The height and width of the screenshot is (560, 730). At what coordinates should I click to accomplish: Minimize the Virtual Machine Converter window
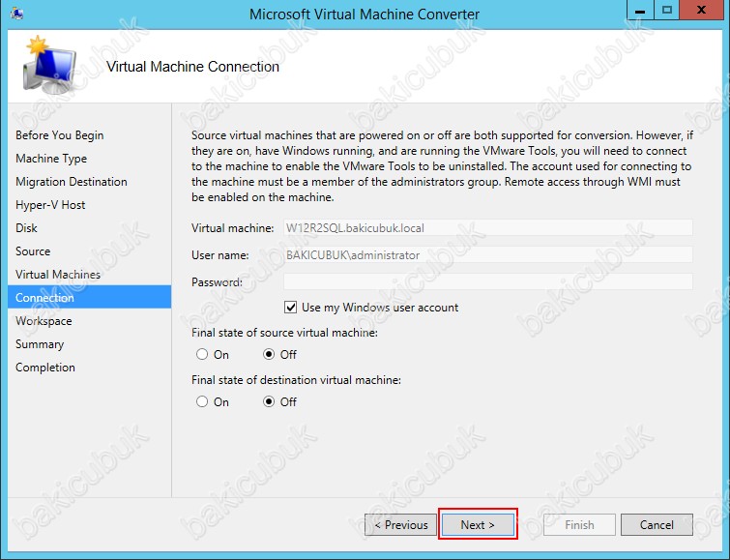click(641, 10)
